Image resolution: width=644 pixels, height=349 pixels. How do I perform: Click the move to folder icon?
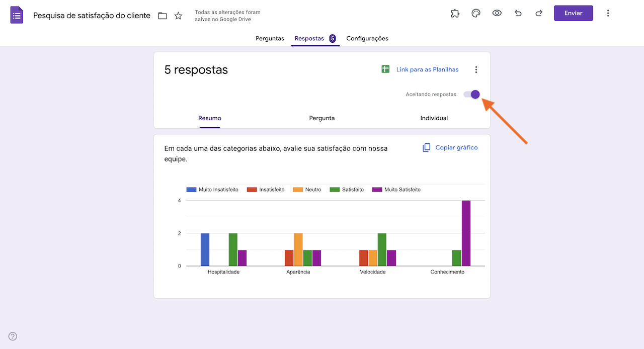pyautogui.click(x=162, y=16)
